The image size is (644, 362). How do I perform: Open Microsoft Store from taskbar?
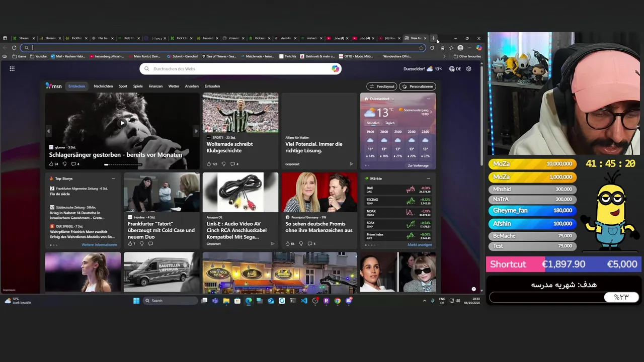pyautogui.click(x=237, y=301)
